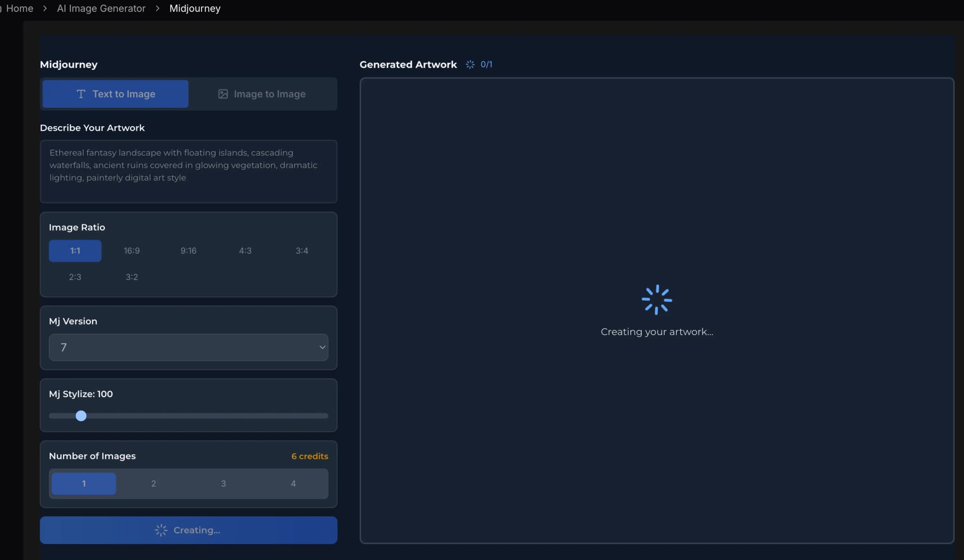Click spinner icon next to Generated Artwork
This screenshot has height=560, width=964.
click(470, 64)
